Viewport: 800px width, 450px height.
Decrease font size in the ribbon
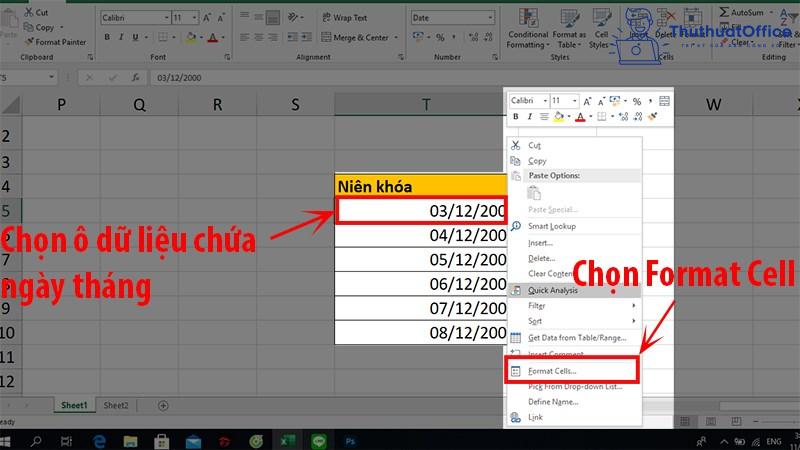coord(221,18)
